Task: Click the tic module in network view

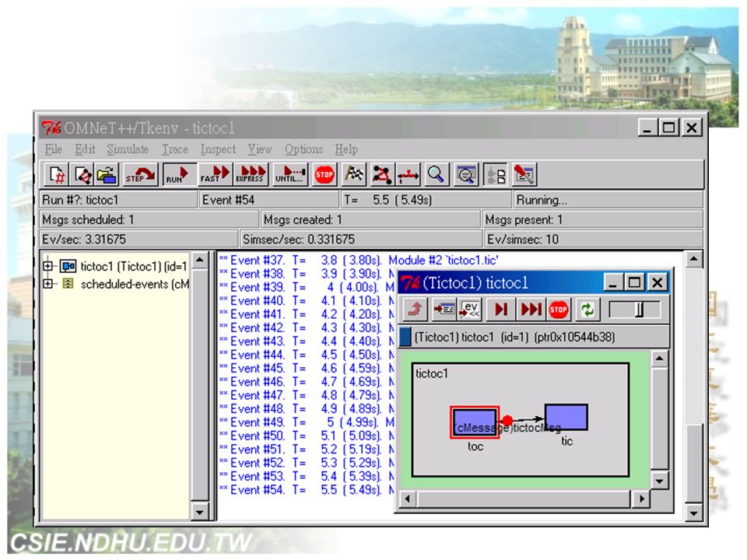Action: coord(566,418)
